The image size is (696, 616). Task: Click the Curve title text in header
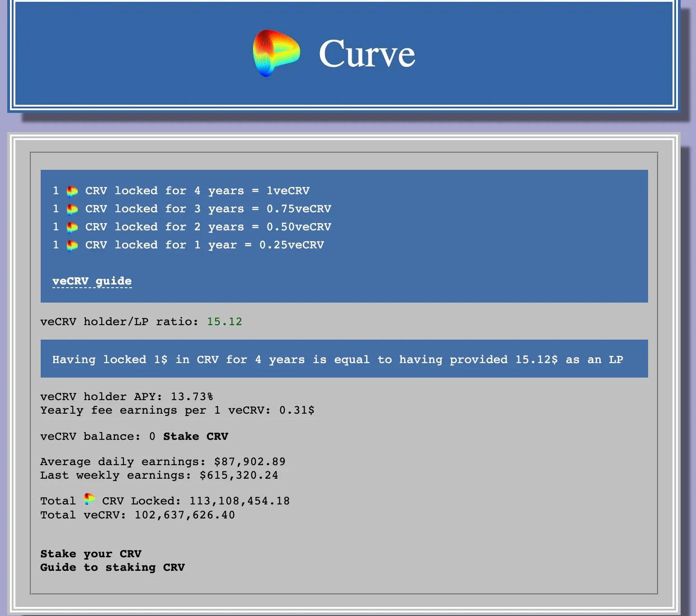pyautogui.click(x=367, y=54)
